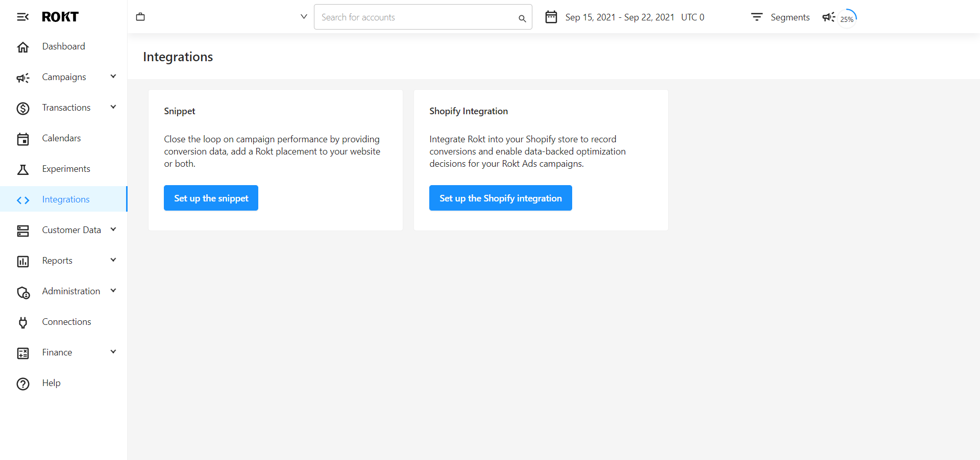980x460 pixels.
Task: Click the Campaigns label in sidebar
Action: 64,77
